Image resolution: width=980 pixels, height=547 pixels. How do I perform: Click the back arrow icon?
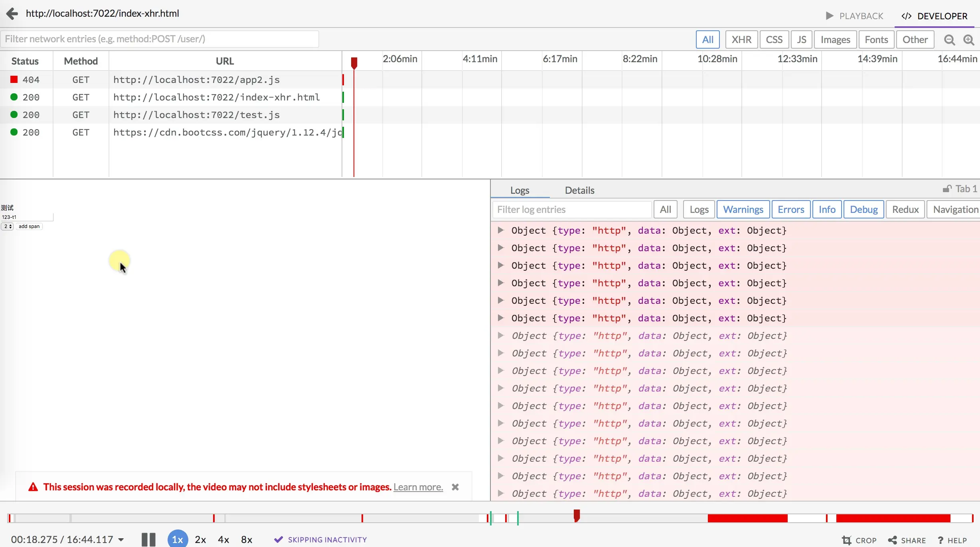point(12,14)
